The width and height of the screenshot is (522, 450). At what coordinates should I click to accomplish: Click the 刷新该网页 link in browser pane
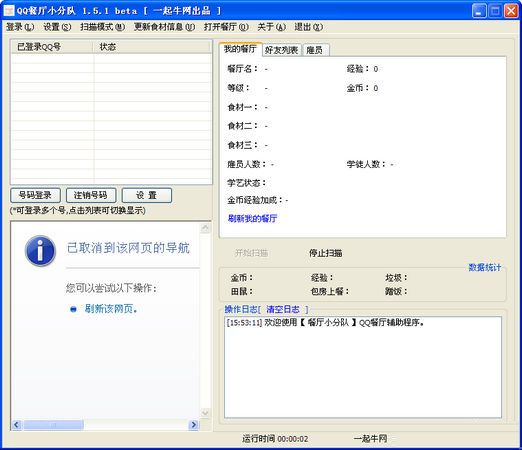point(111,309)
